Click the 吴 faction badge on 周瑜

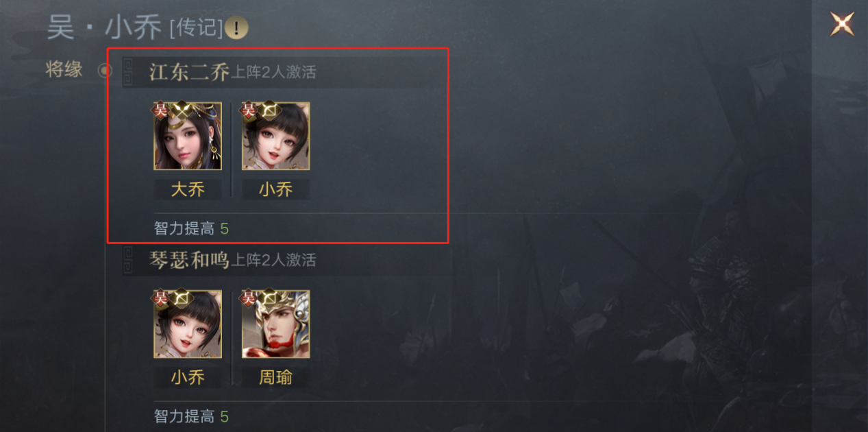click(x=249, y=298)
